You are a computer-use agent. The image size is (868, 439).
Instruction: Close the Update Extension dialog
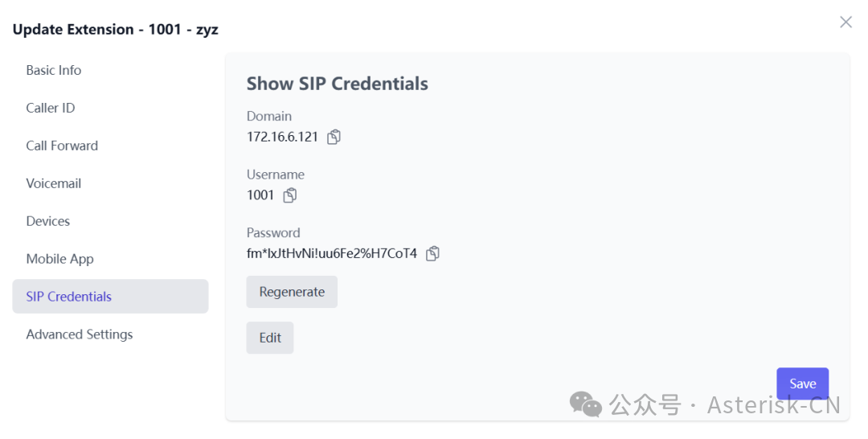point(845,23)
